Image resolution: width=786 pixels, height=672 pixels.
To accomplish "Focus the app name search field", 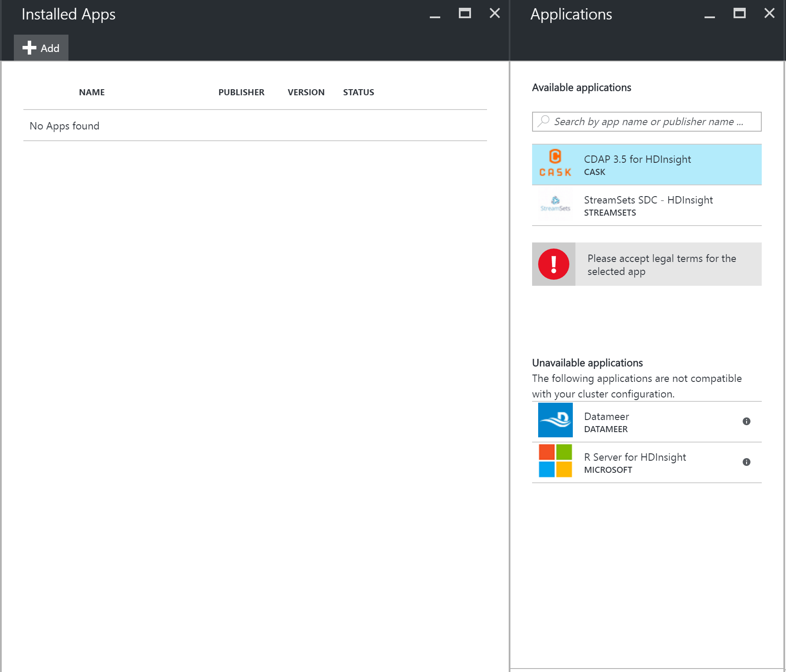I will [647, 122].
